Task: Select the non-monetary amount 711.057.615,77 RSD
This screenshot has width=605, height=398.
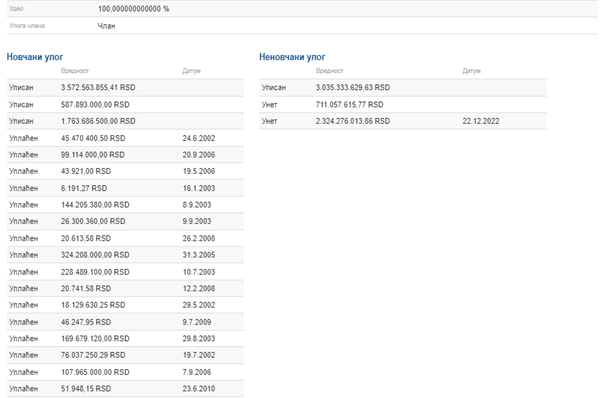Action: (350, 105)
